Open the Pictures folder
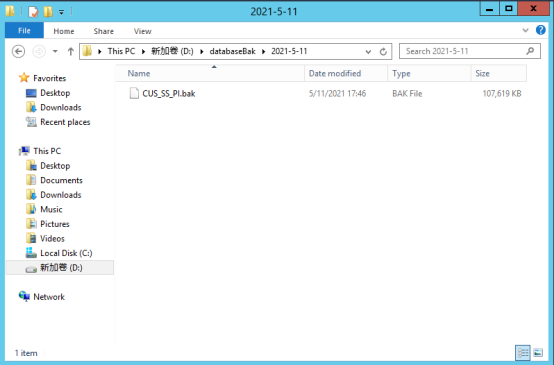The width and height of the screenshot is (554, 365). (x=55, y=224)
